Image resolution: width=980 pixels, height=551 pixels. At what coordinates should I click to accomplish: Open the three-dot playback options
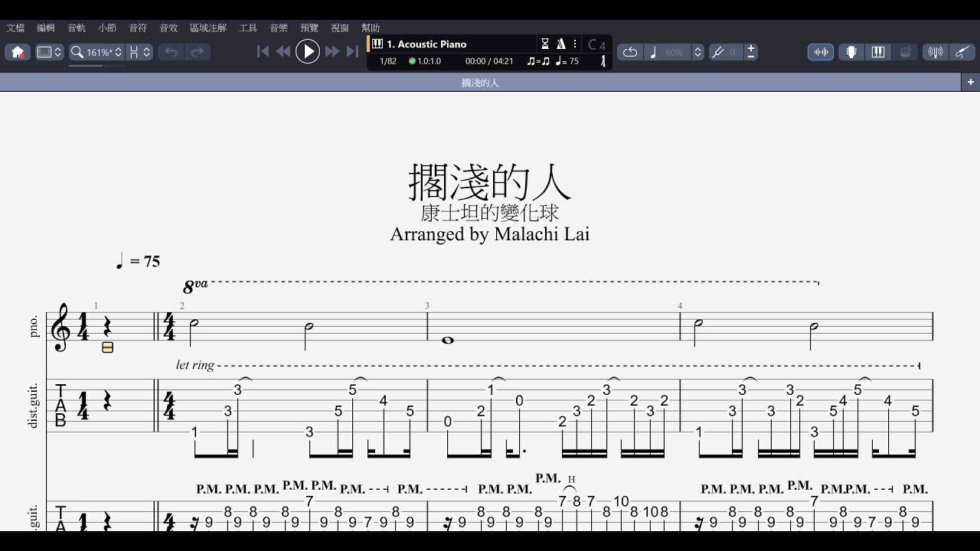point(575,44)
